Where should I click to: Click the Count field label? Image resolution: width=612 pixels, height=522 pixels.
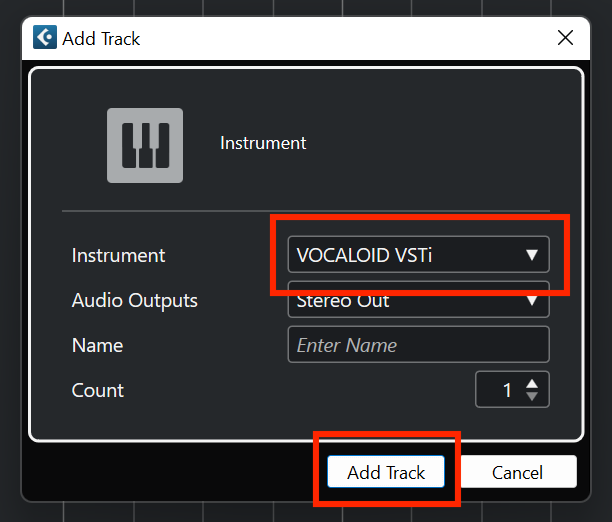click(x=98, y=390)
